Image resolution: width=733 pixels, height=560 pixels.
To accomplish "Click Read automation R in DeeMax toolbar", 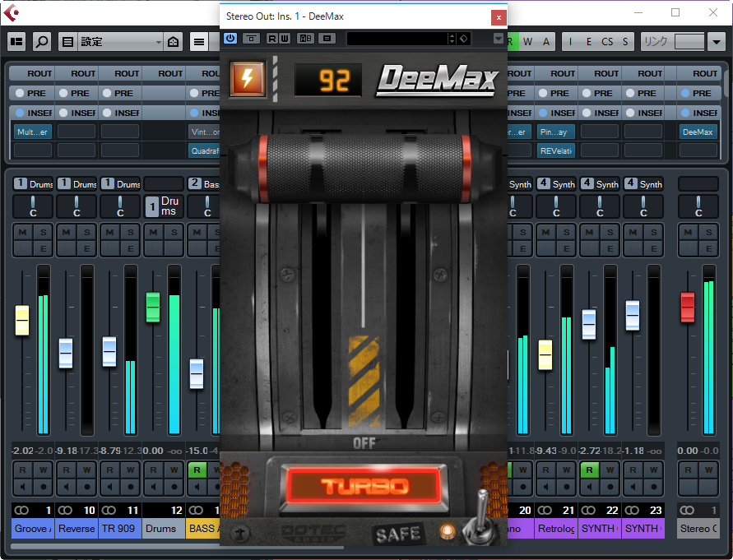I will (x=272, y=39).
